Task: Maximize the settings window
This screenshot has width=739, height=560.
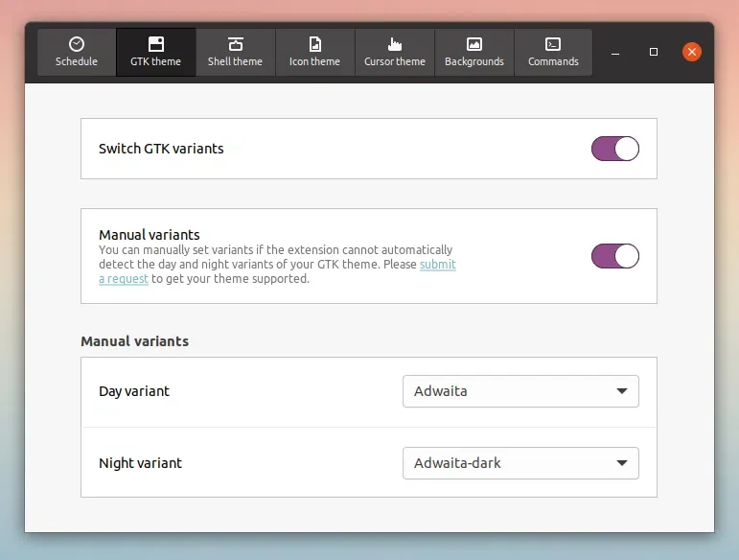Action: pos(654,52)
